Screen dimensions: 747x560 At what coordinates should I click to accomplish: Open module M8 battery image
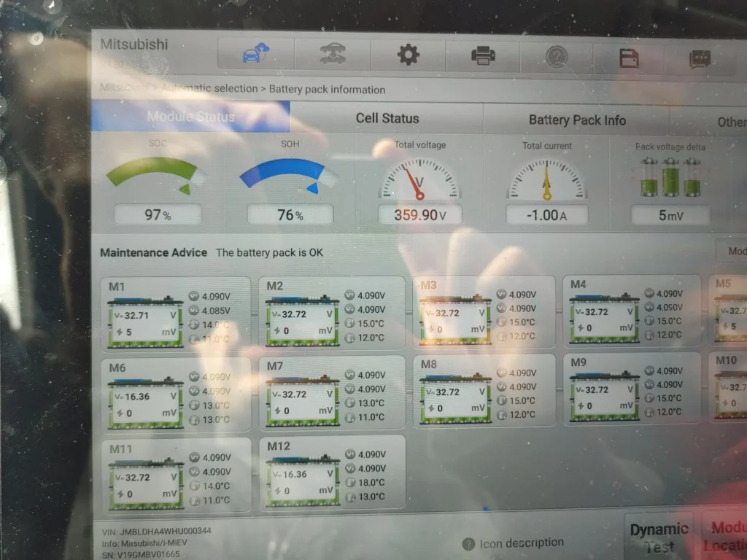click(455, 399)
